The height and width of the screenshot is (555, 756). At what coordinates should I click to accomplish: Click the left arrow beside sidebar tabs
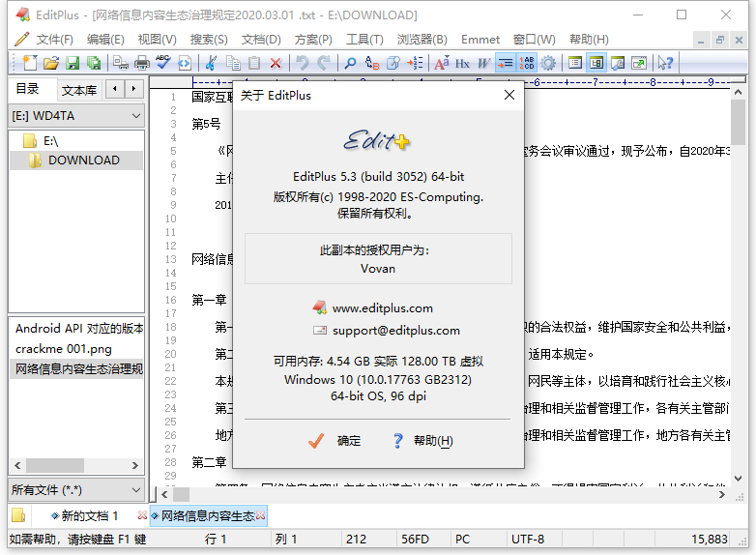pyautogui.click(x=115, y=88)
